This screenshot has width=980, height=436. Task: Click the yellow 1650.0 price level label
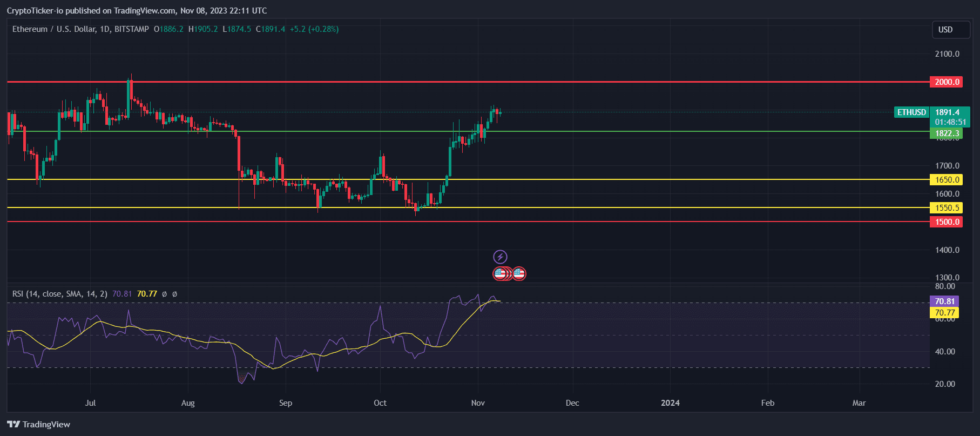tap(946, 180)
